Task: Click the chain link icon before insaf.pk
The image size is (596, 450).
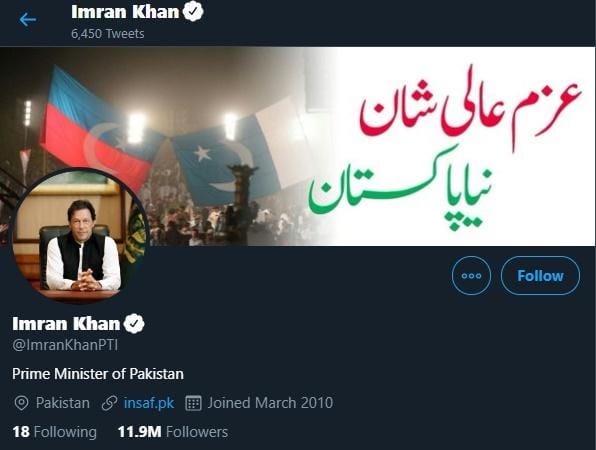Action: coord(109,403)
